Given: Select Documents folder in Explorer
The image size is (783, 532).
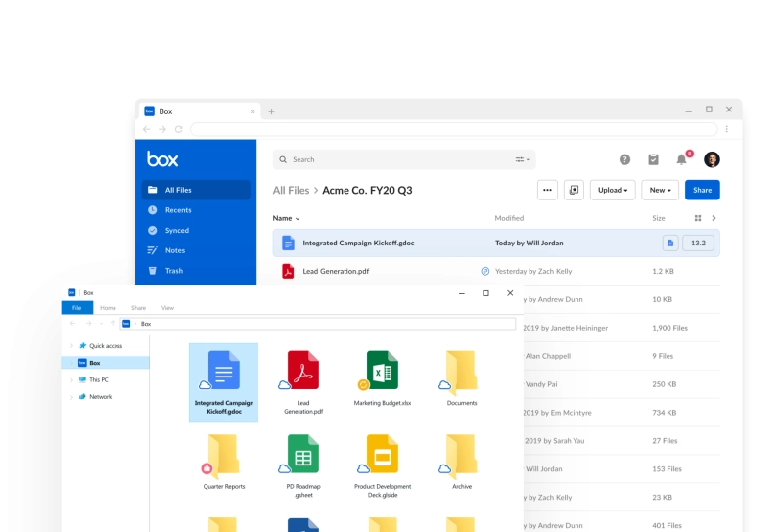Looking at the screenshot, I should [x=462, y=378].
